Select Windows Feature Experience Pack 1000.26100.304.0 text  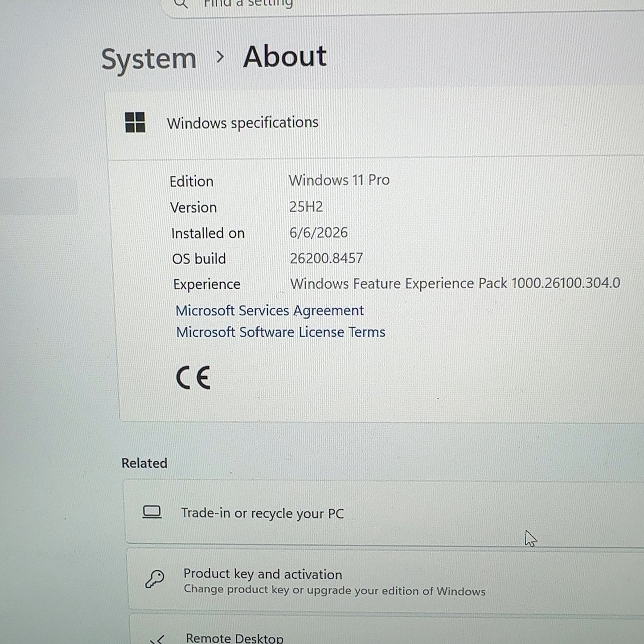click(455, 283)
